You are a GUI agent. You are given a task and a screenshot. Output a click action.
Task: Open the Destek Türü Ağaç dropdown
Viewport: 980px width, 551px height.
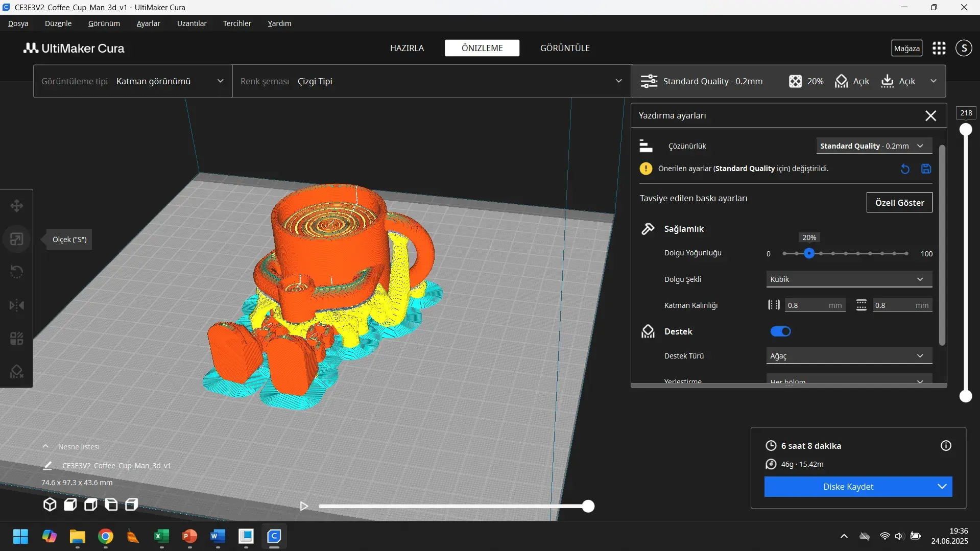[x=848, y=355]
